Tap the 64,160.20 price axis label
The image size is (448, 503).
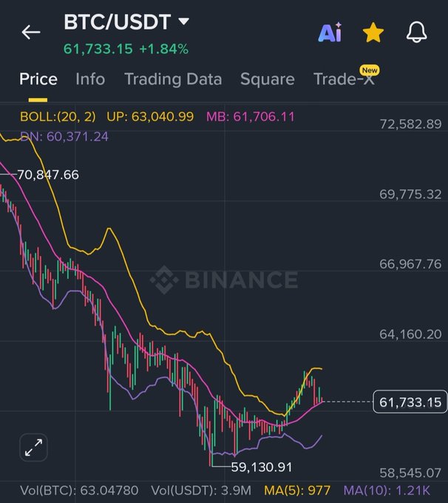pyautogui.click(x=410, y=334)
